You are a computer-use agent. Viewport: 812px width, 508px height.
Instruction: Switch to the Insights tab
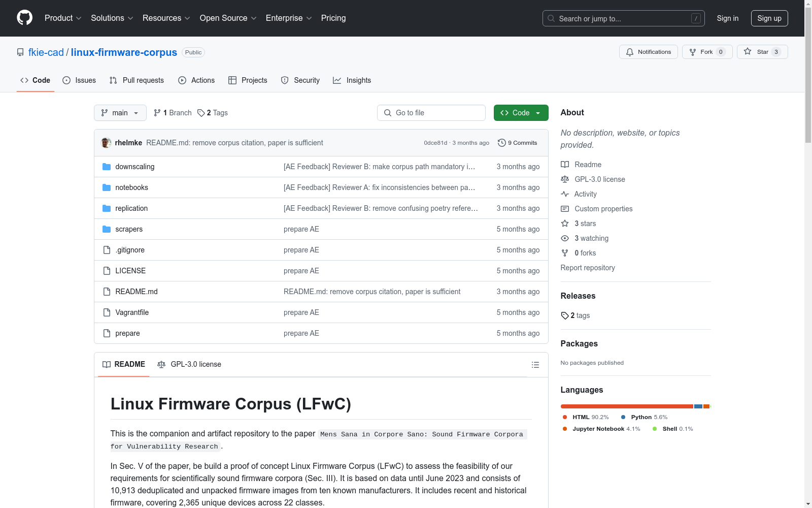point(352,80)
